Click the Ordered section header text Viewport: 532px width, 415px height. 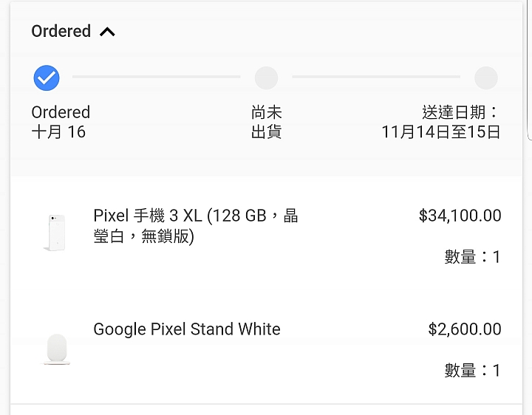[x=61, y=31]
